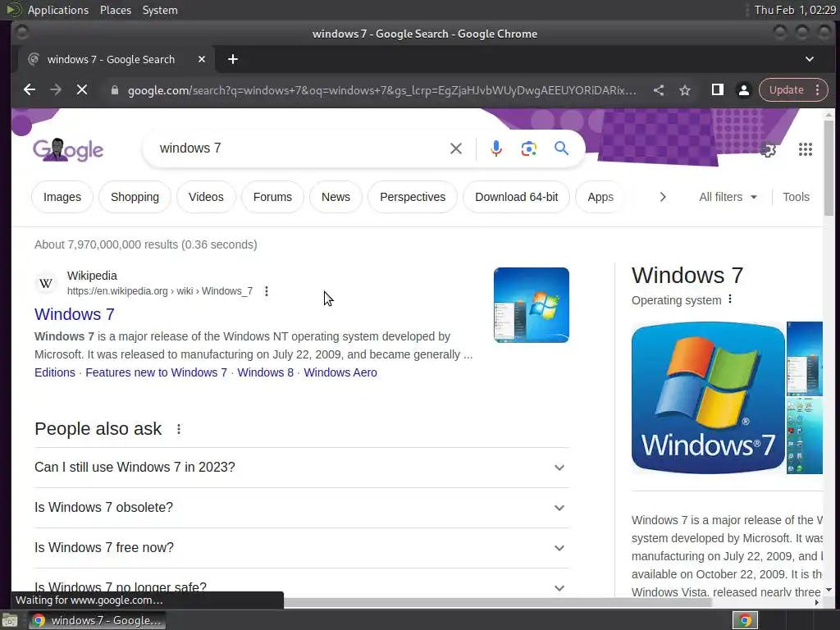Select the Forums filter chip

(x=272, y=197)
